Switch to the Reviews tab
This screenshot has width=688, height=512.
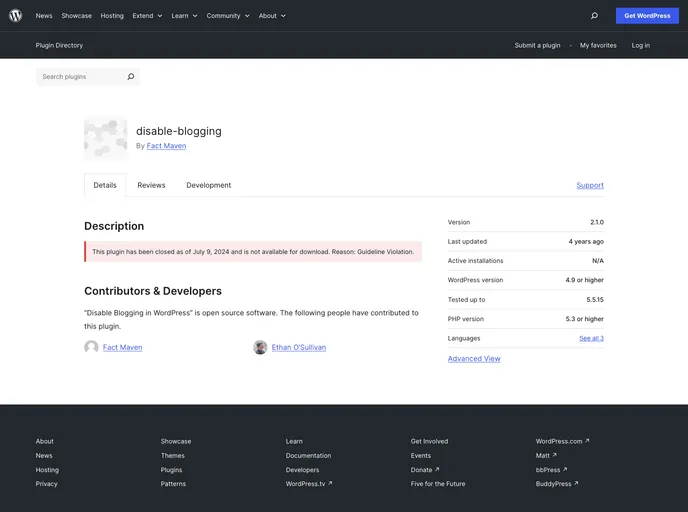click(x=151, y=185)
